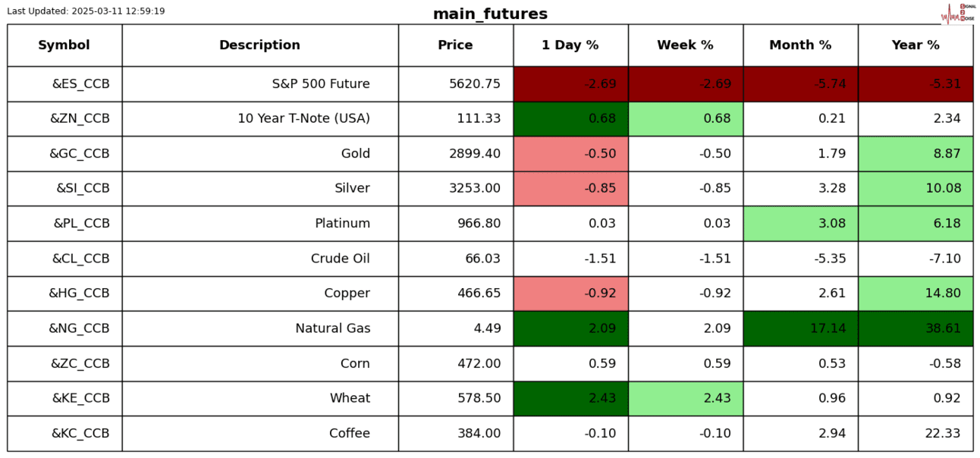Select the Week % column header
This screenshot has height=458, width=980.
[685, 45]
